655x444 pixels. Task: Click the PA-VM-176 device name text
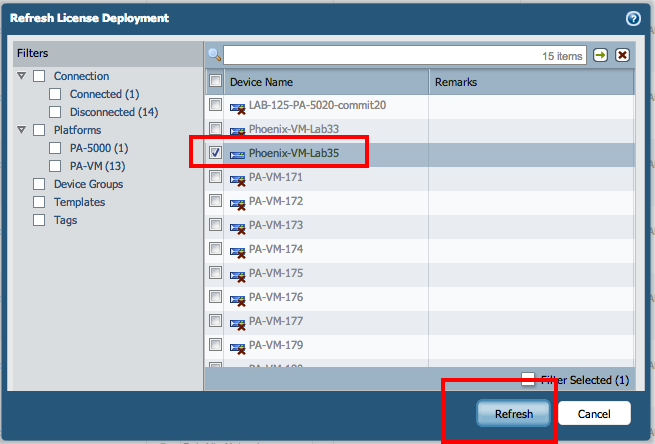[x=276, y=297]
